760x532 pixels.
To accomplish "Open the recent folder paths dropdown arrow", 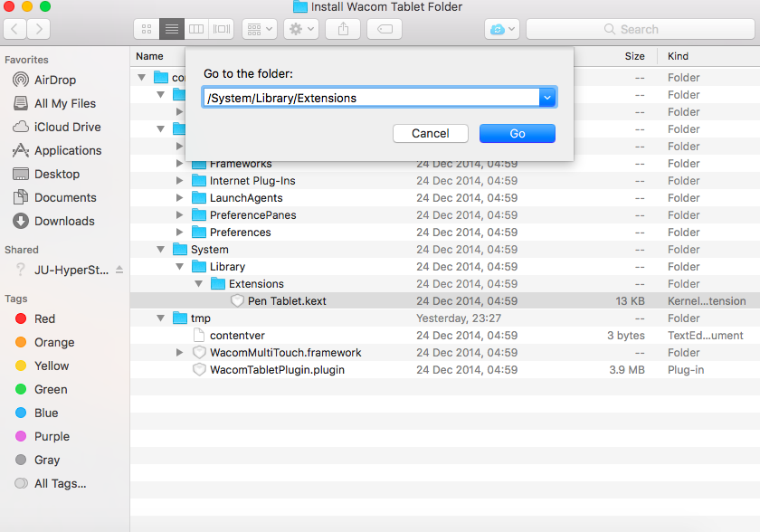I will (x=547, y=98).
